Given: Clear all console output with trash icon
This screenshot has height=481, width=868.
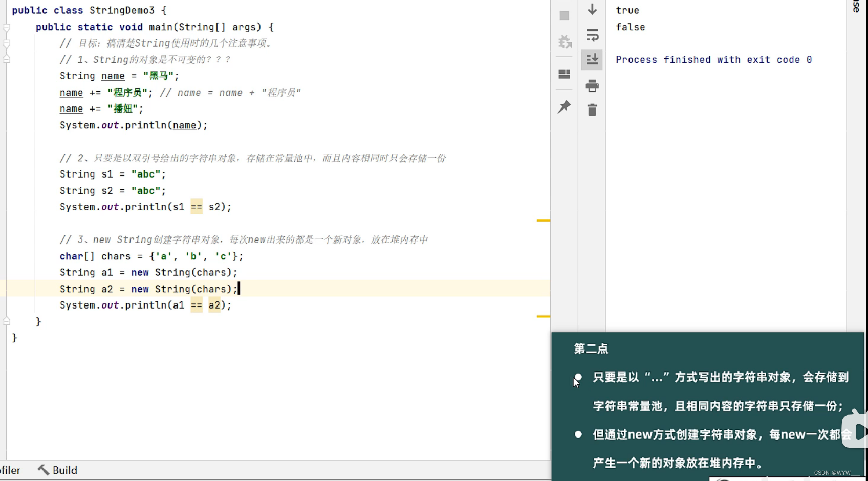Looking at the screenshot, I should point(592,110).
